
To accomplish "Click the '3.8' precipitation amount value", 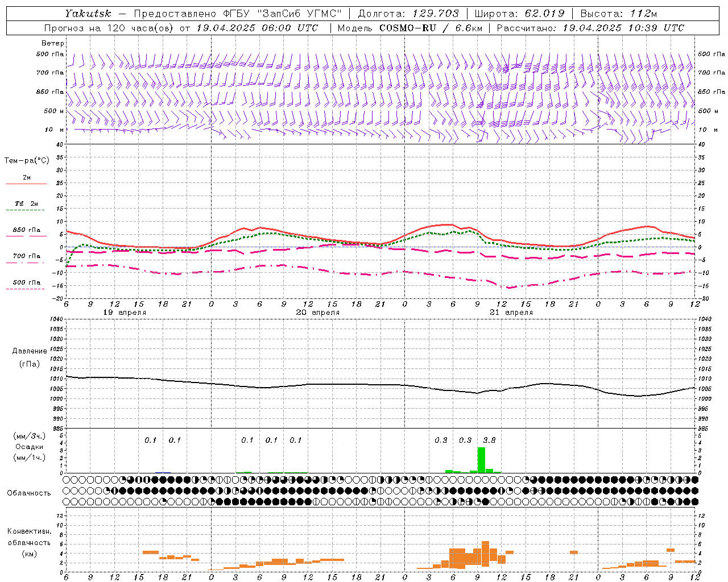I will tap(489, 440).
